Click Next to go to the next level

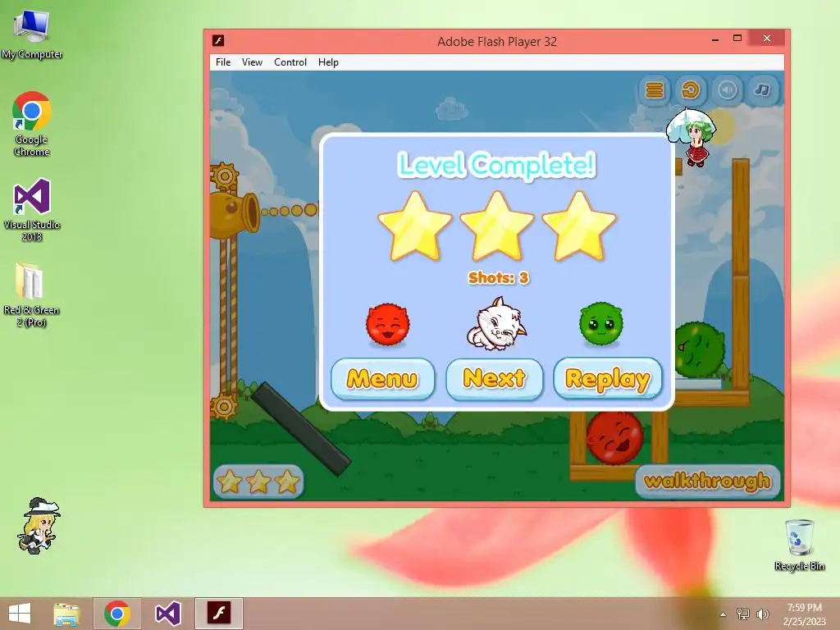coord(495,379)
